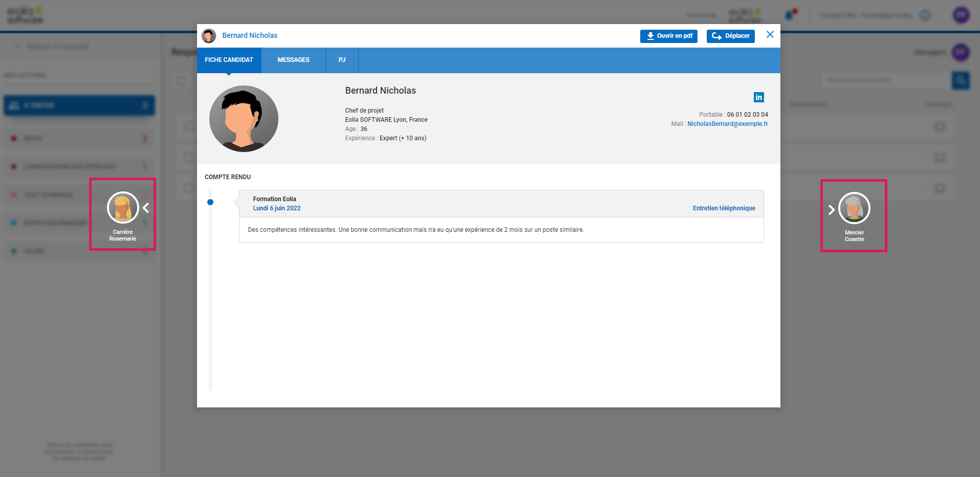Switch to the Messages tab
Viewport: 980px width, 477px height.
[293, 60]
